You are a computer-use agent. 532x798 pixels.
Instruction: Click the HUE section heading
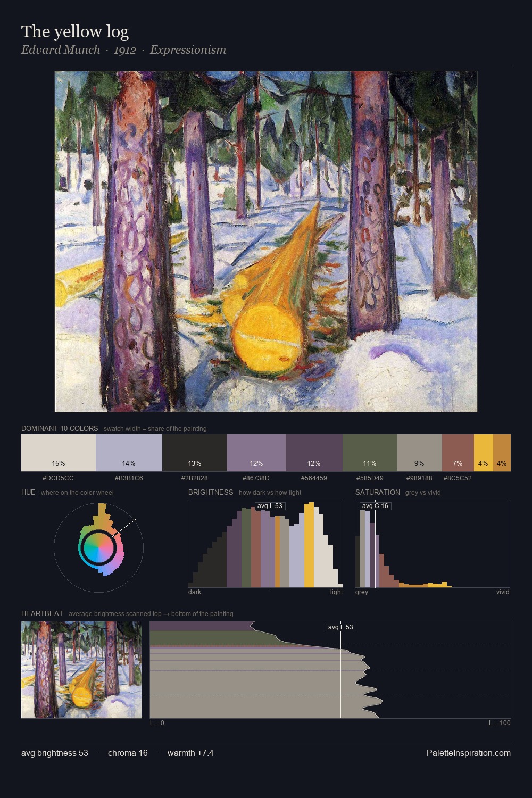[x=28, y=492]
